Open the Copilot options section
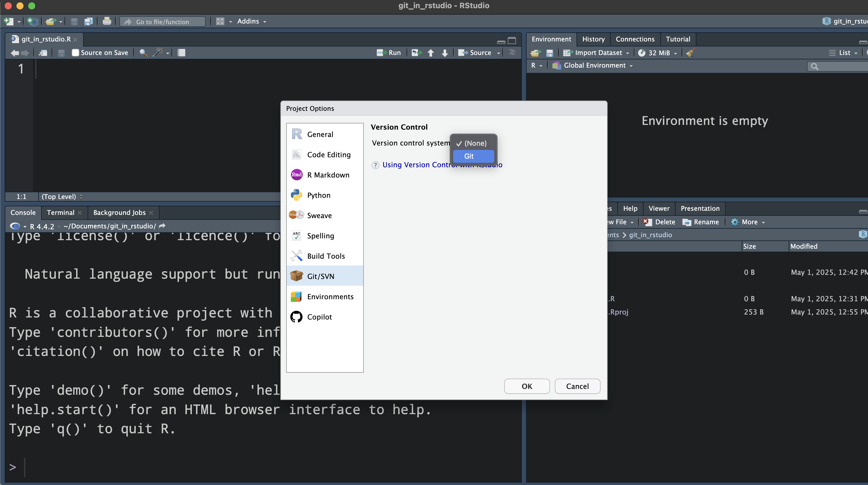The height and width of the screenshot is (485, 868). click(319, 317)
